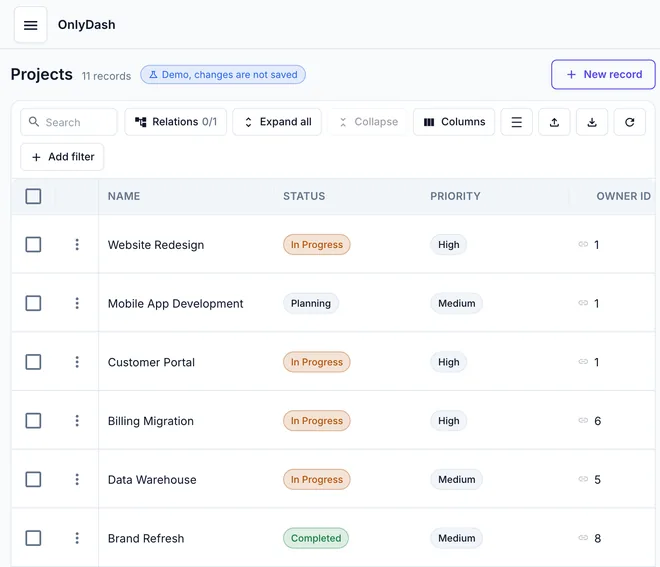The image size is (660, 567).
Task: Open the hamburger navigation menu
Action: [x=30, y=25]
